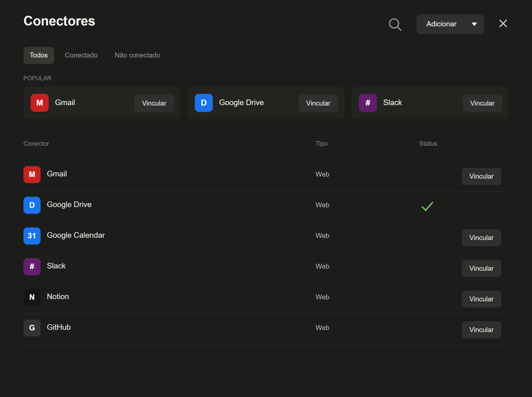
Task: Click the Web type cell in Notion row
Action: tap(322, 297)
